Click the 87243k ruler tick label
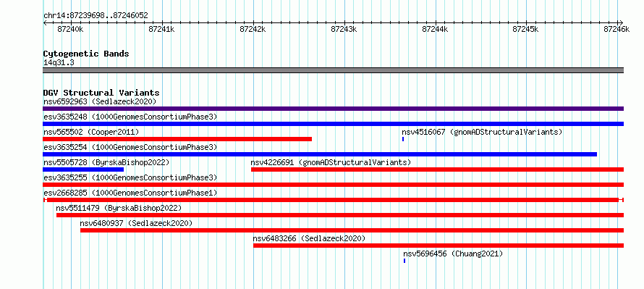 (x=344, y=29)
